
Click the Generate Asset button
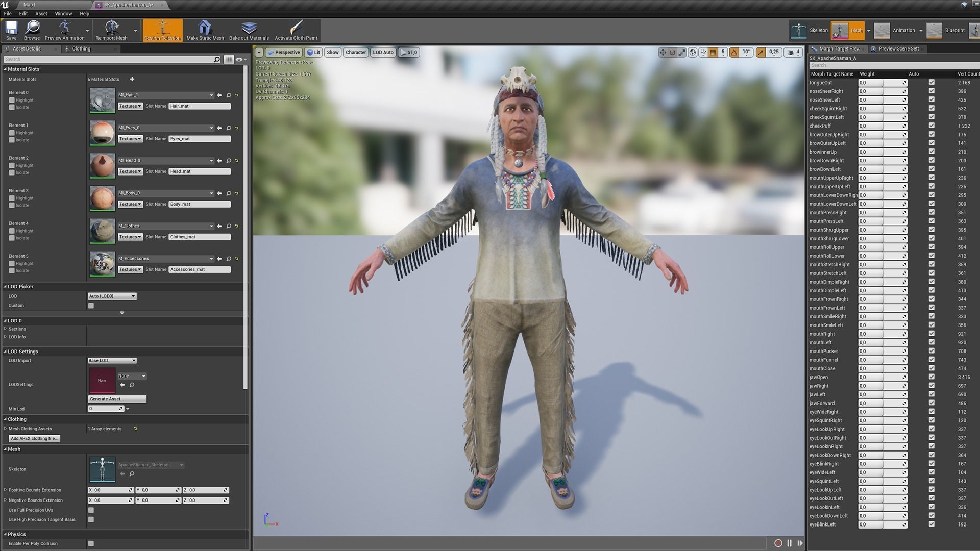[117, 399]
